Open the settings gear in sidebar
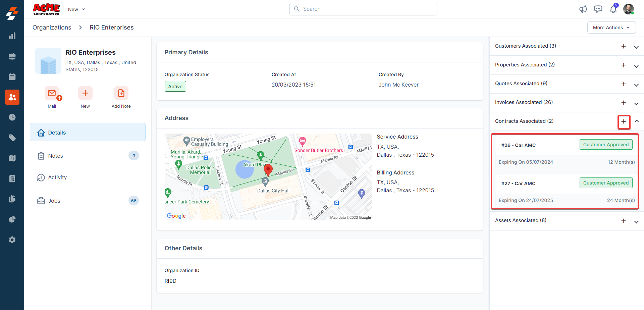This screenshot has height=310, width=644. pyautogui.click(x=12, y=240)
